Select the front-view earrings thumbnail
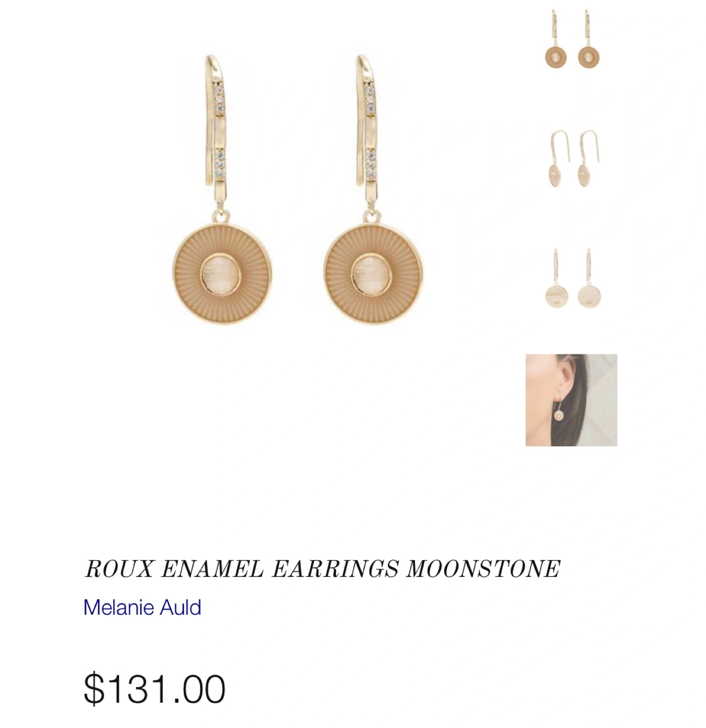Viewport: 706px width, 728px height. [x=572, y=39]
